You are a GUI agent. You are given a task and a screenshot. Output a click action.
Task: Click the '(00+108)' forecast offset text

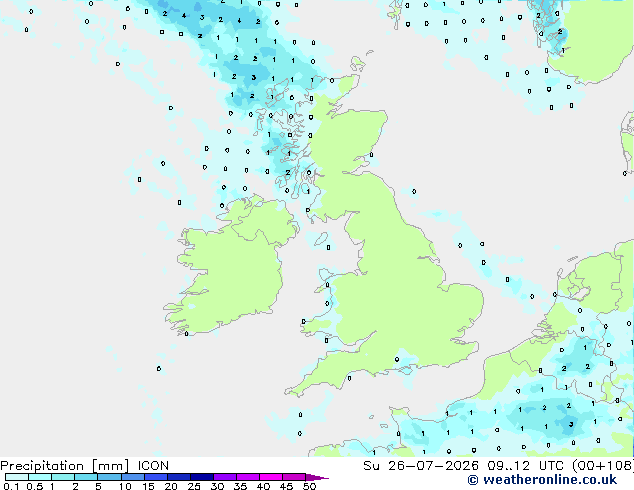603,466
